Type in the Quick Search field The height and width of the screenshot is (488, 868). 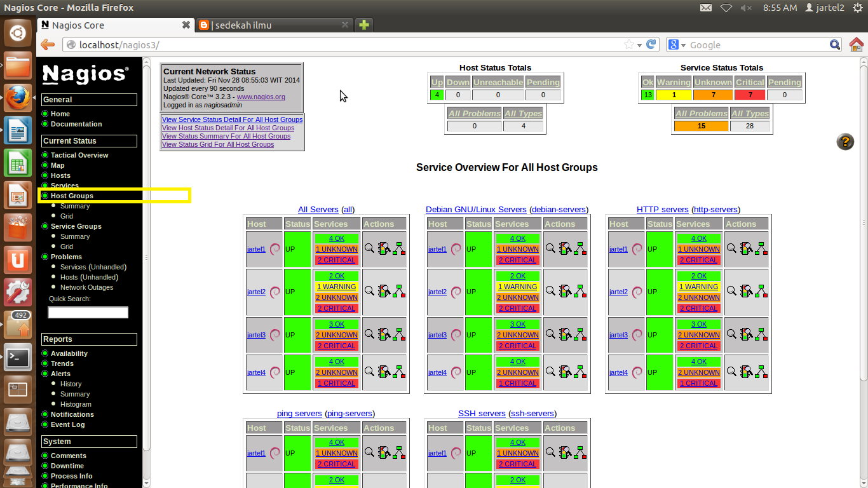click(x=88, y=312)
